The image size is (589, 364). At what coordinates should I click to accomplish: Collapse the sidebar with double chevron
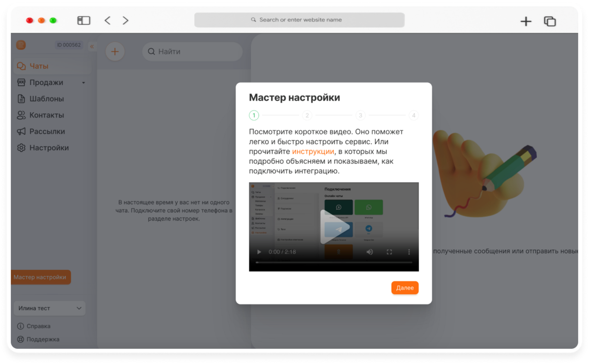pyautogui.click(x=92, y=46)
